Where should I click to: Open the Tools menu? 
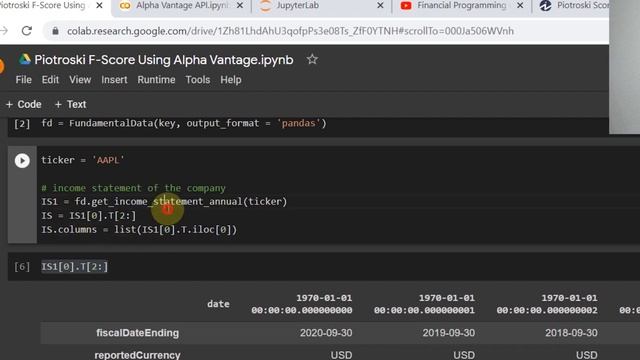coord(198,80)
